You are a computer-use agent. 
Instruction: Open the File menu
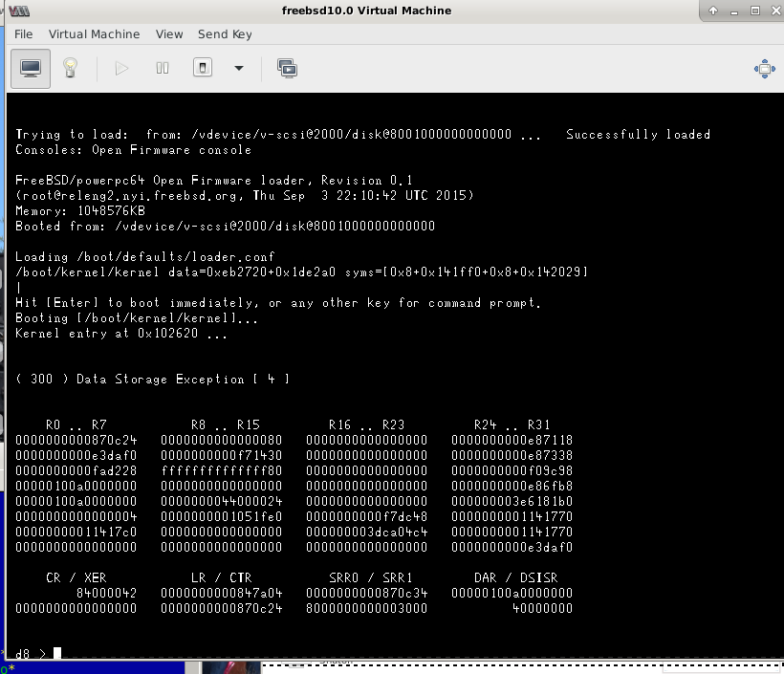[x=24, y=34]
